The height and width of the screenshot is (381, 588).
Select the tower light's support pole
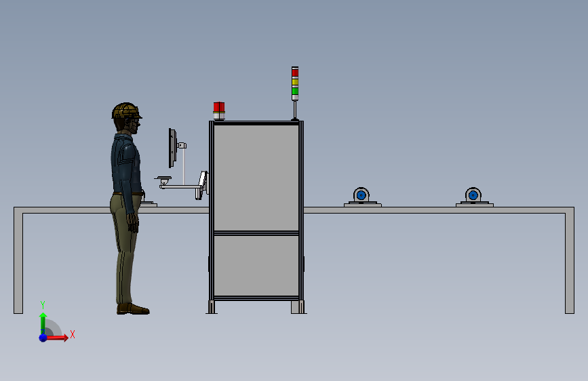coord(295,110)
